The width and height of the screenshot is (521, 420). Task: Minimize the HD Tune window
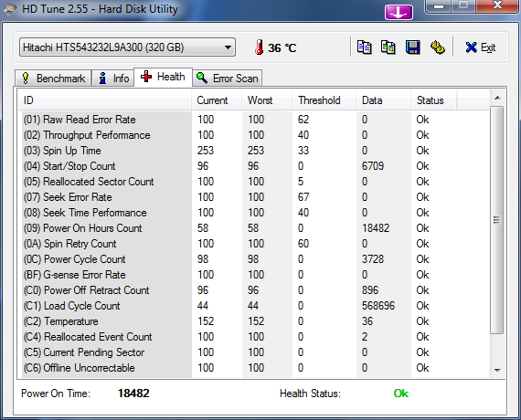438,6
